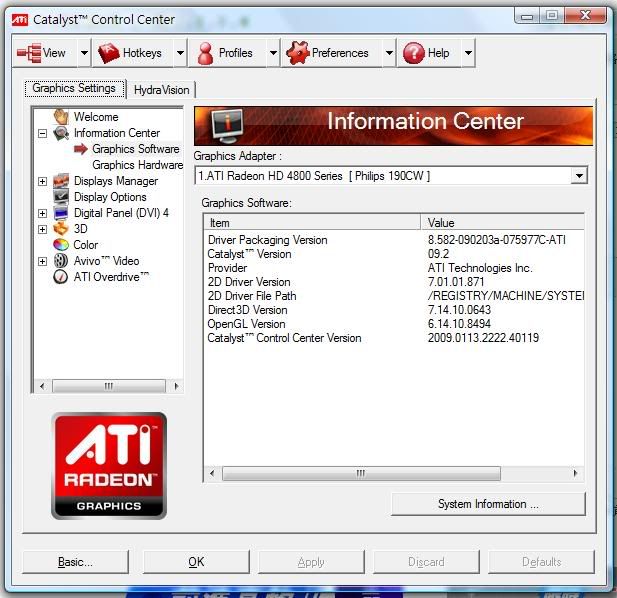Click the tree panel horizontal scrollbar thumb
617x598 pixels.
(x=109, y=386)
